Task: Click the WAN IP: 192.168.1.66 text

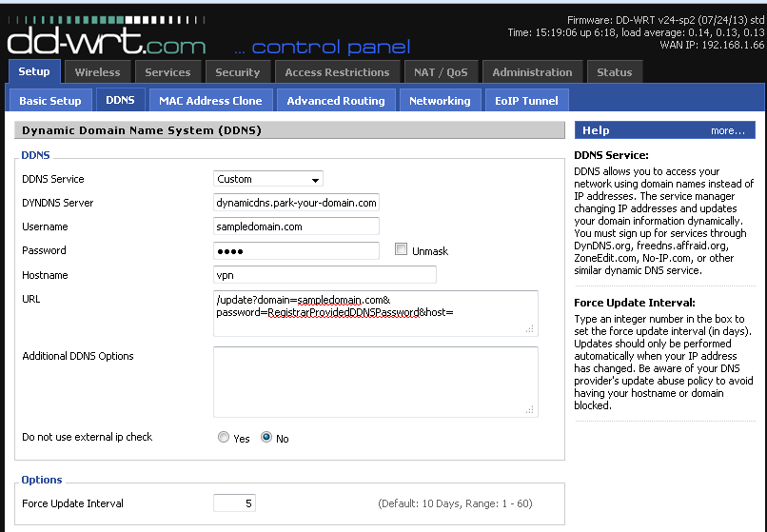Action: pos(712,45)
